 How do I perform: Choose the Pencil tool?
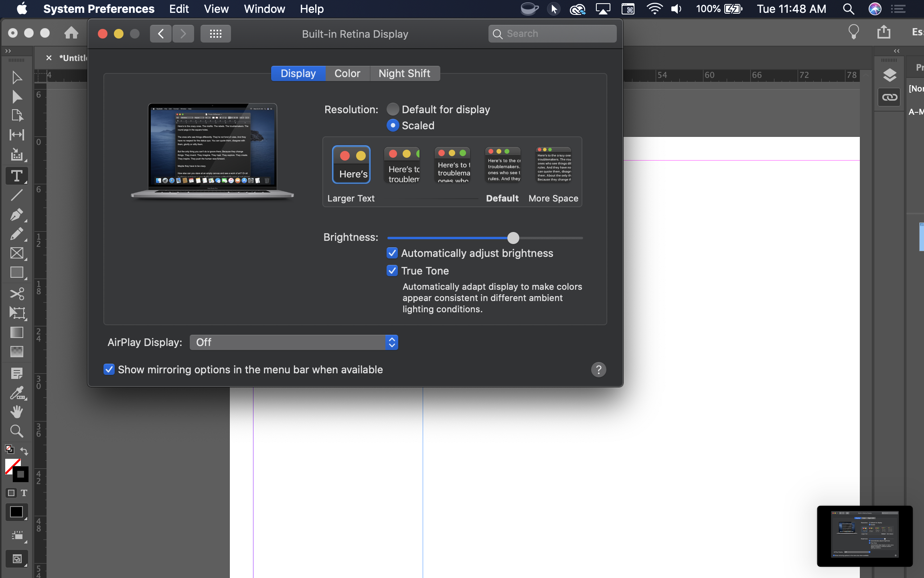(x=17, y=234)
